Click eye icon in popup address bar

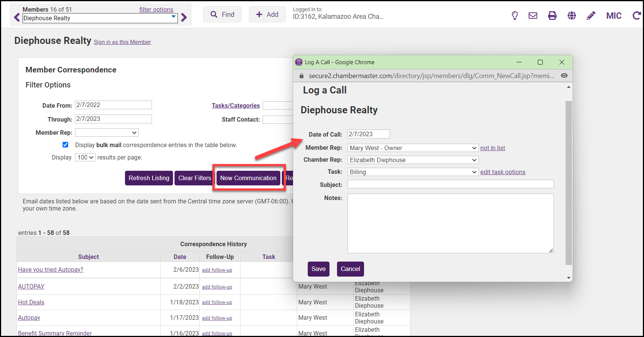564,76
